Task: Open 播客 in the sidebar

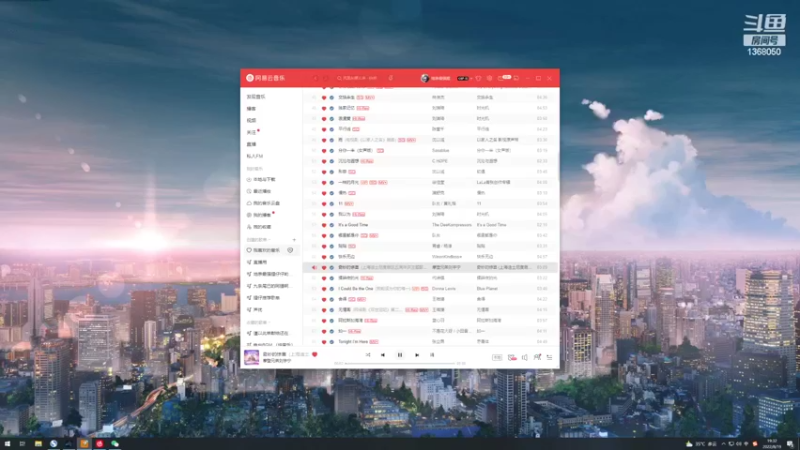Action: pyautogui.click(x=252, y=109)
